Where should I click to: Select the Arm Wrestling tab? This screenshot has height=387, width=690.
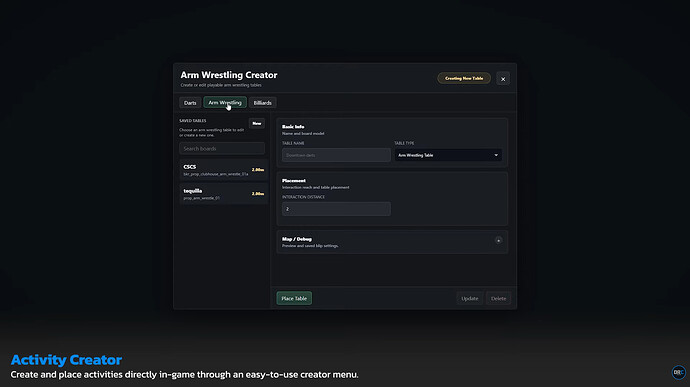pos(225,103)
